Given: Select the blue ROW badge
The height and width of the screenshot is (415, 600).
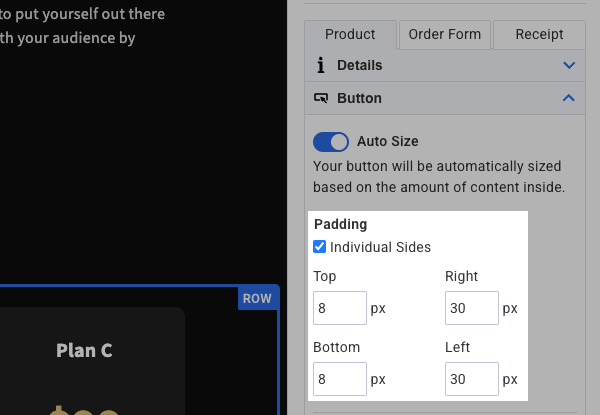Looking at the screenshot, I should point(257,298).
